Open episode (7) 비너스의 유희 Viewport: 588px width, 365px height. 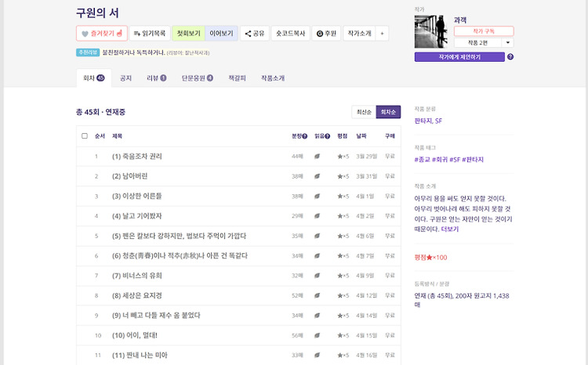click(x=137, y=276)
